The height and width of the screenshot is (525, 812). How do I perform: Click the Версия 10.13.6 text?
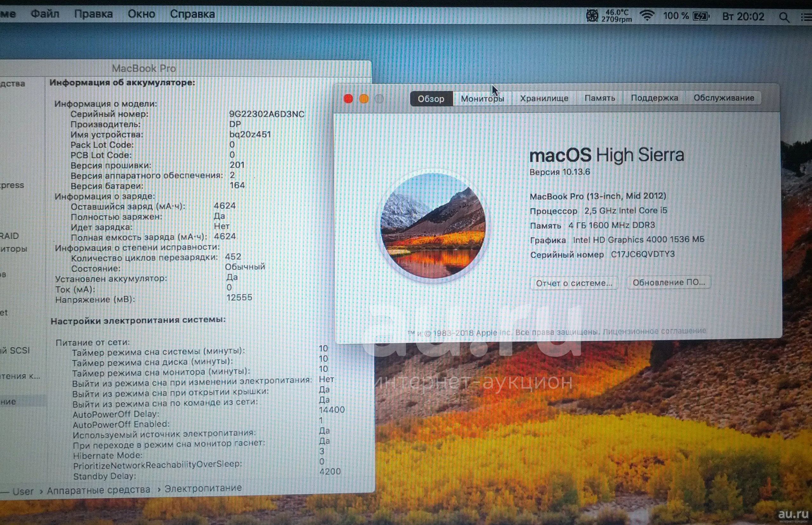(x=560, y=172)
